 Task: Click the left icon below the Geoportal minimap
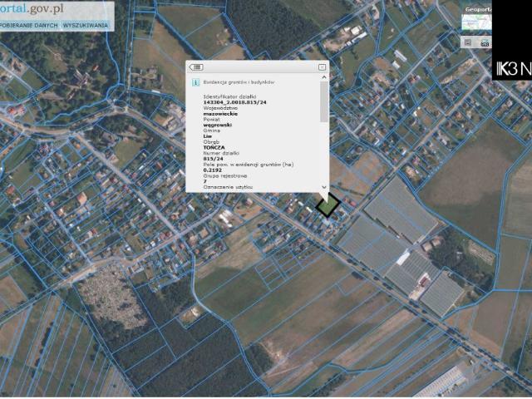[468, 42]
